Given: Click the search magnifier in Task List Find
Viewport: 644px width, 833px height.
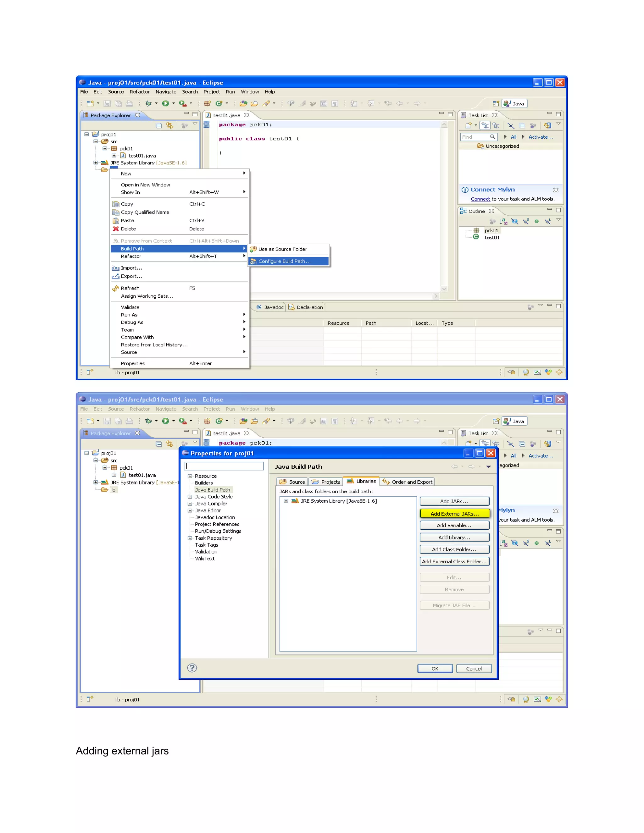Looking at the screenshot, I should coord(492,136).
